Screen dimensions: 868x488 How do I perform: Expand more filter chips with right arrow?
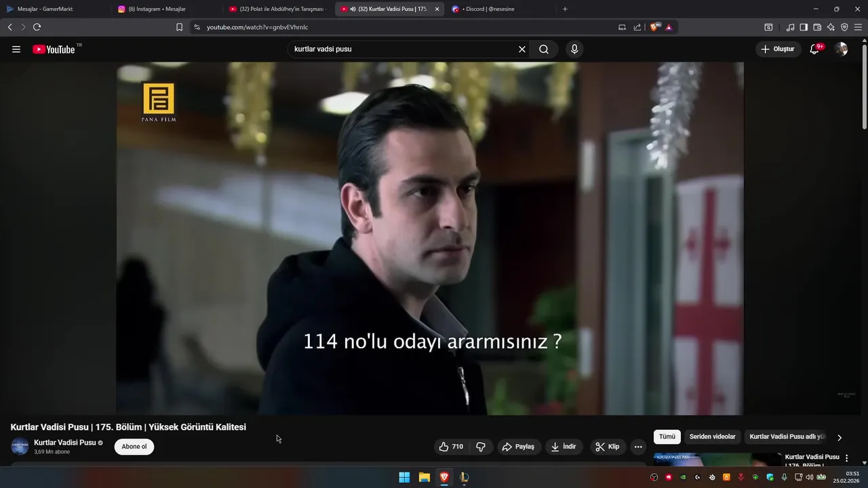(840, 438)
